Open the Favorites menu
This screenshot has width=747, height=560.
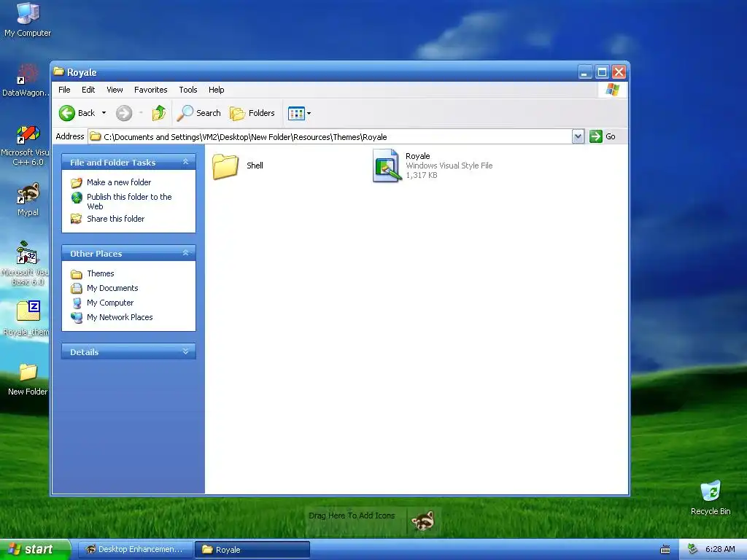click(150, 90)
